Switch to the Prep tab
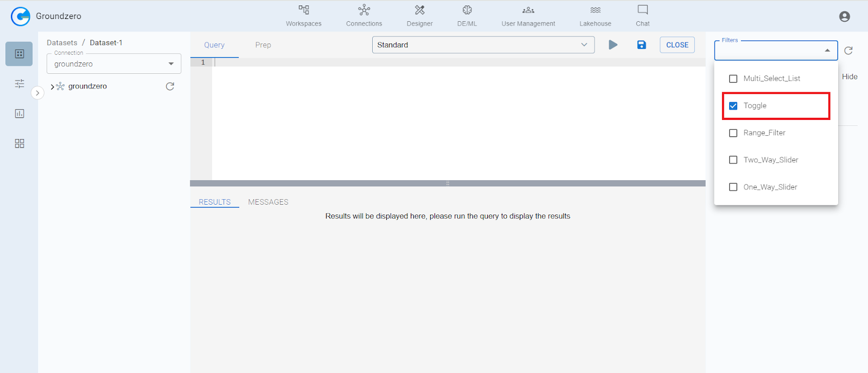This screenshot has height=373, width=868. [x=263, y=45]
